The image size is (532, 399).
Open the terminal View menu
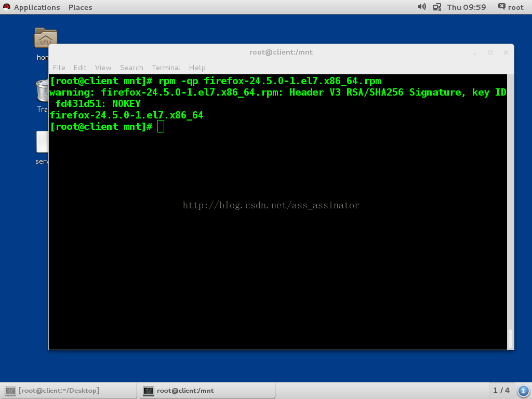pos(103,68)
